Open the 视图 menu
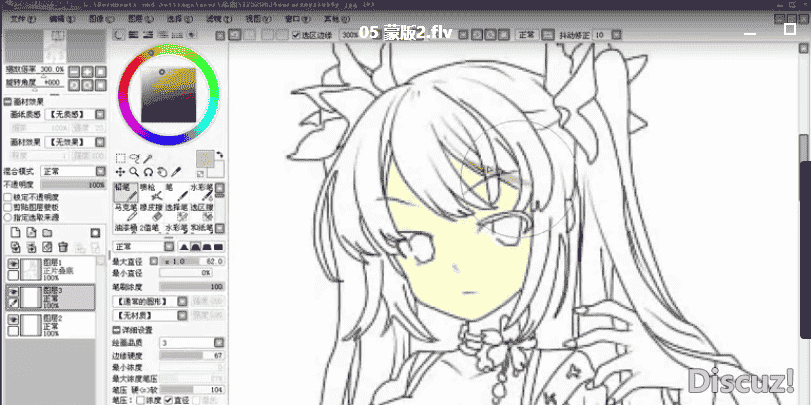The height and width of the screenshot is (405, 811). click(258, 19)
